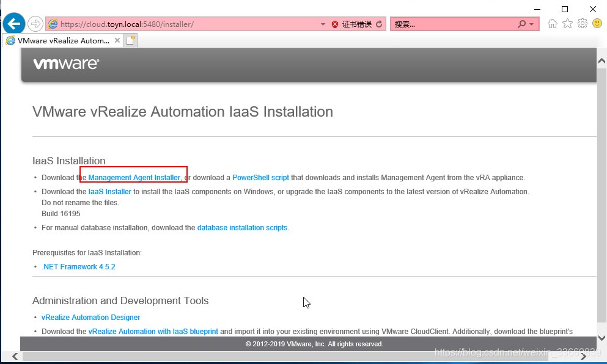This screenshot has width=607, height=364.
Task: Click the copyright footer text
Action: tap(314, 344)
